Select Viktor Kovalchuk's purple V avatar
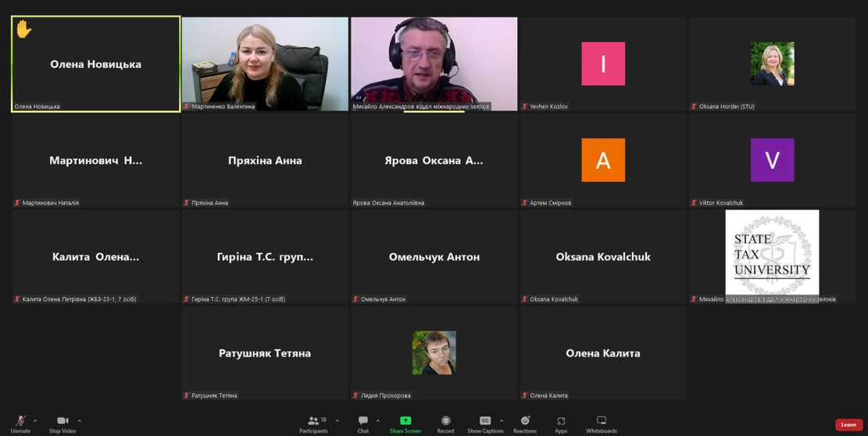Viewport: 868px width, 436px height. click(x=772, y=160)
